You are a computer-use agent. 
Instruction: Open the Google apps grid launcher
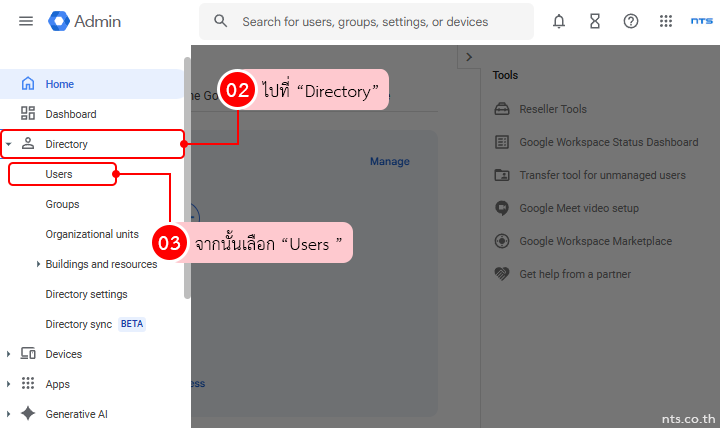point(666,21)
